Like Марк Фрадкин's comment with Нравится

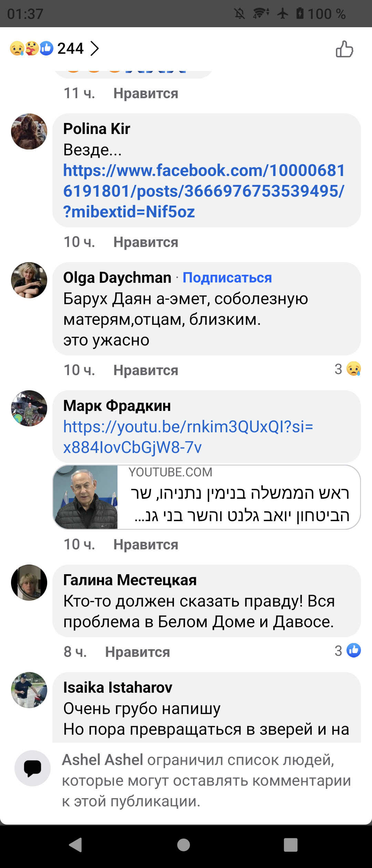[x=146, y=545]
